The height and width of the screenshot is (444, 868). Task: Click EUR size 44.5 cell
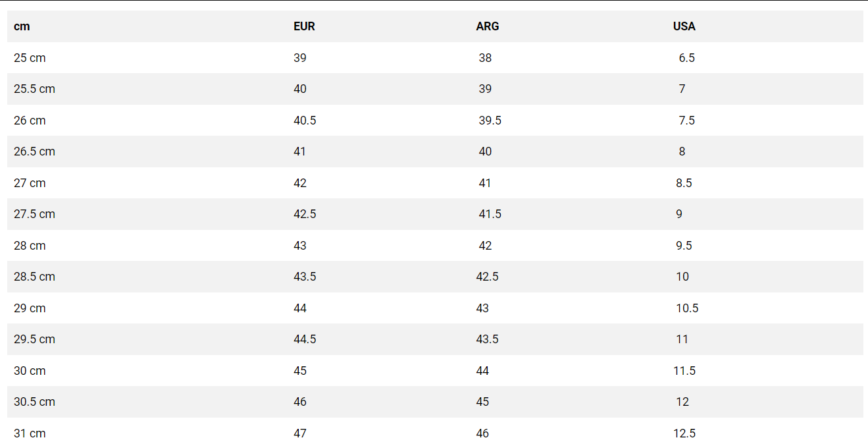pos(305,339)
